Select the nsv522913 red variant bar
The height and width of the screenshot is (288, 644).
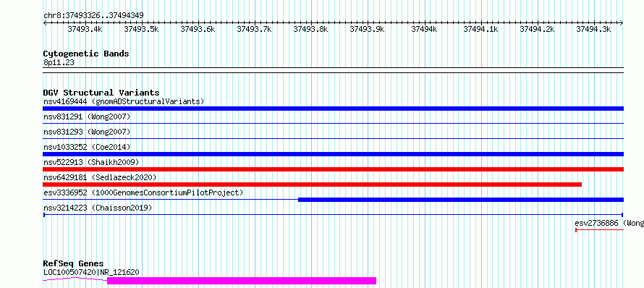[x=333, y=169]
